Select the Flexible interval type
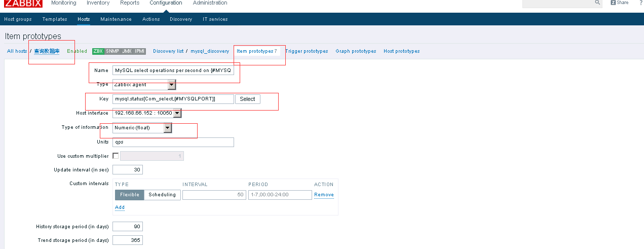 (130, 195)
